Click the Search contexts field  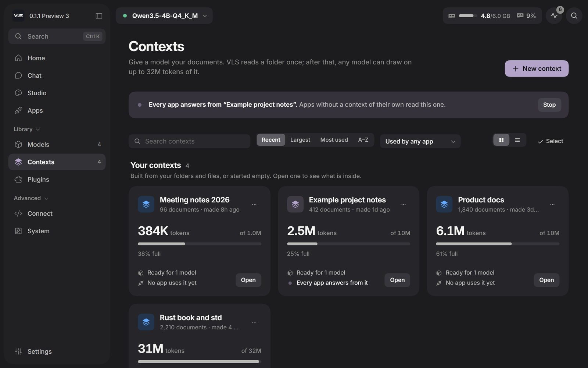190,141
